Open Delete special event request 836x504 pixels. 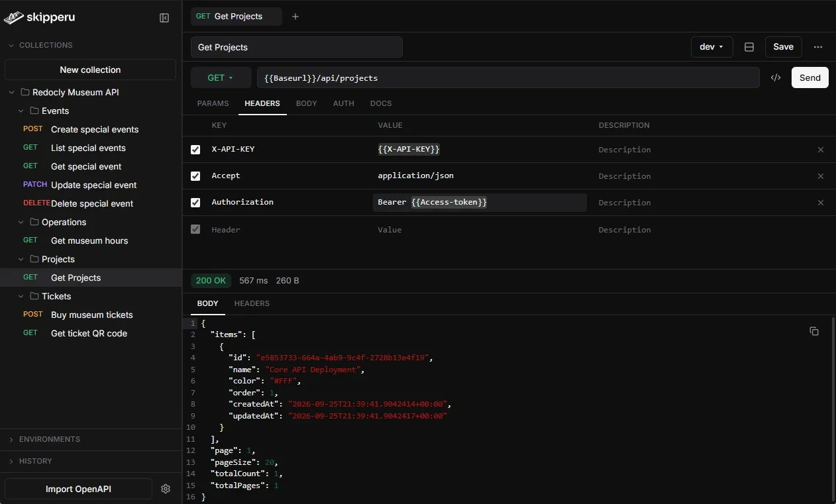91,203
